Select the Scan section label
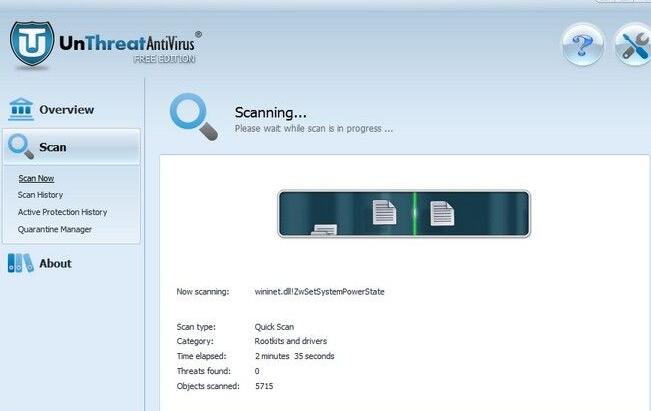The width and height of the screenshot is (651, 411). coord(53,147)
